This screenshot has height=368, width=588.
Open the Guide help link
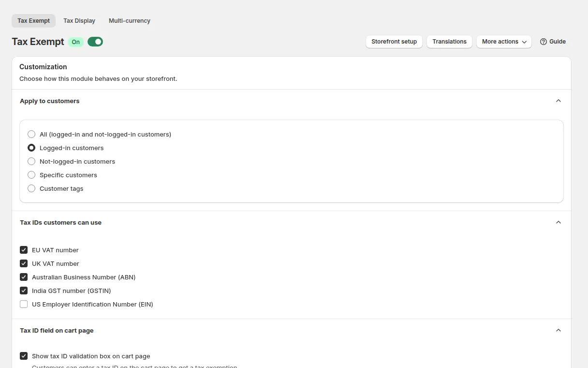pyautogui.click(x=553, y=42)
